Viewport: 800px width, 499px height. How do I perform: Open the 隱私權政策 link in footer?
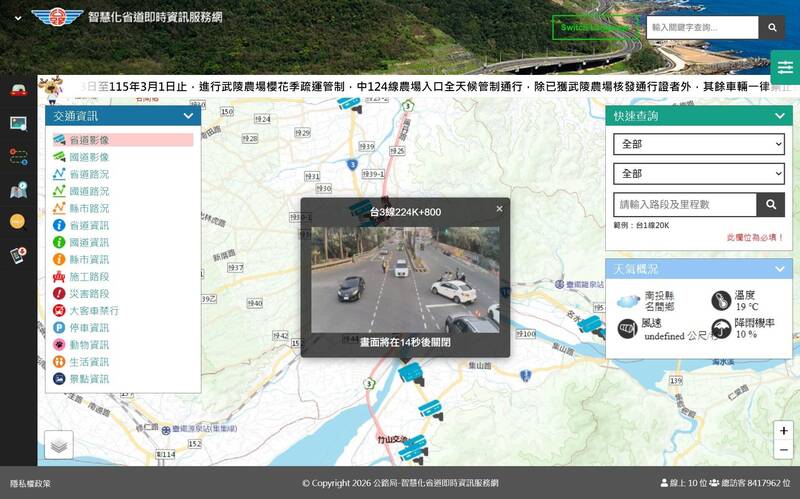tap(30, 483)
